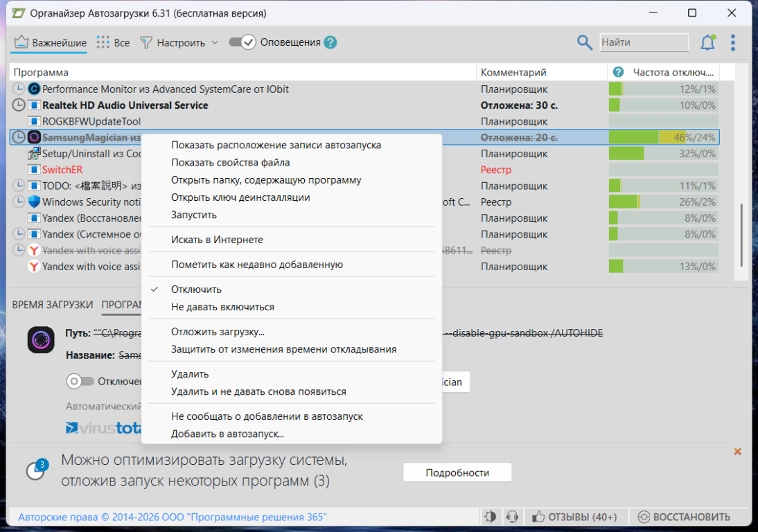This screenshot has width=758, height=532.
Task: Click the support headset icon in status bar
Action: click(513, 517)
